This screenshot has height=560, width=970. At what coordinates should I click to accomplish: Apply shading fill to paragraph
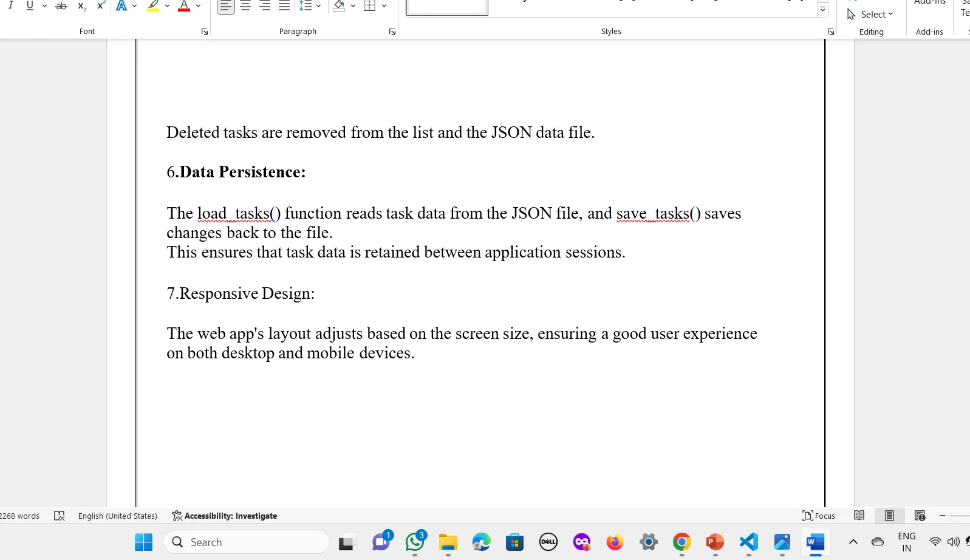point(339,6)
